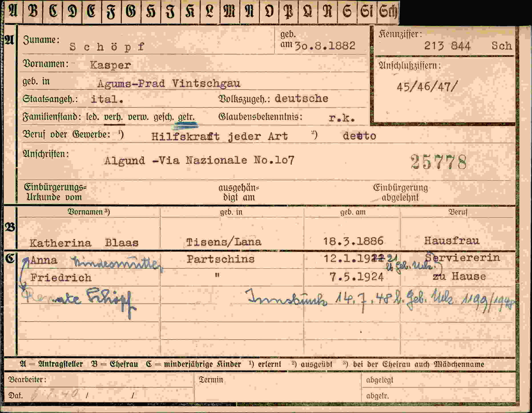This screenshot has width=532, height=413.
Task: Select the 'St' alphabet index tab
Action: (x=367, y=12)
